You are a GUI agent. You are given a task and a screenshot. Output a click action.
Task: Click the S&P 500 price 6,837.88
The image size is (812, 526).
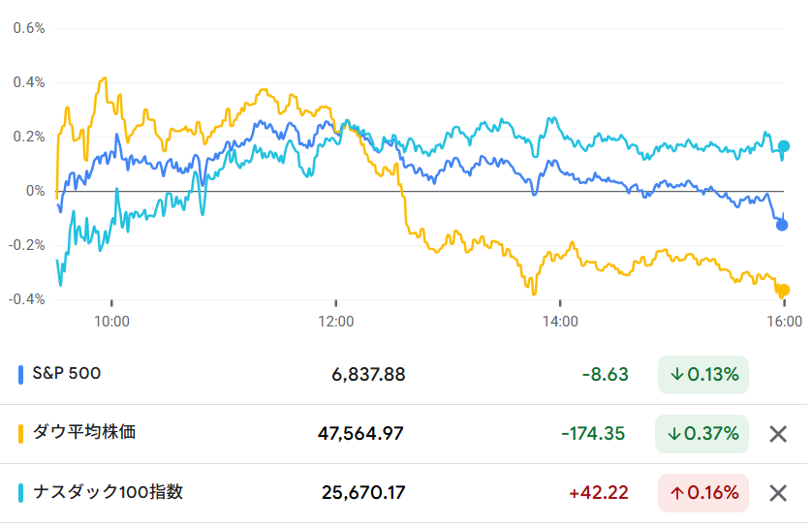click(367, 374)
